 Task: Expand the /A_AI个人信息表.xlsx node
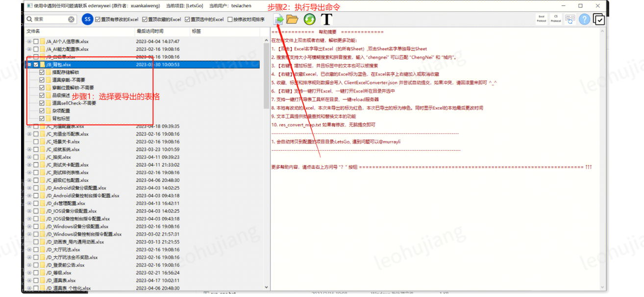coord(29,42)
